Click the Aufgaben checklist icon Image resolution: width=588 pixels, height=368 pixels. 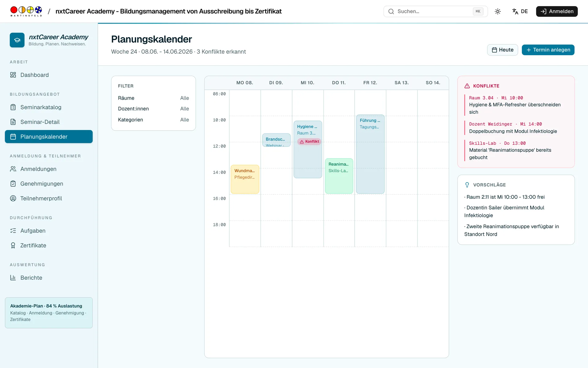point(13,231)
